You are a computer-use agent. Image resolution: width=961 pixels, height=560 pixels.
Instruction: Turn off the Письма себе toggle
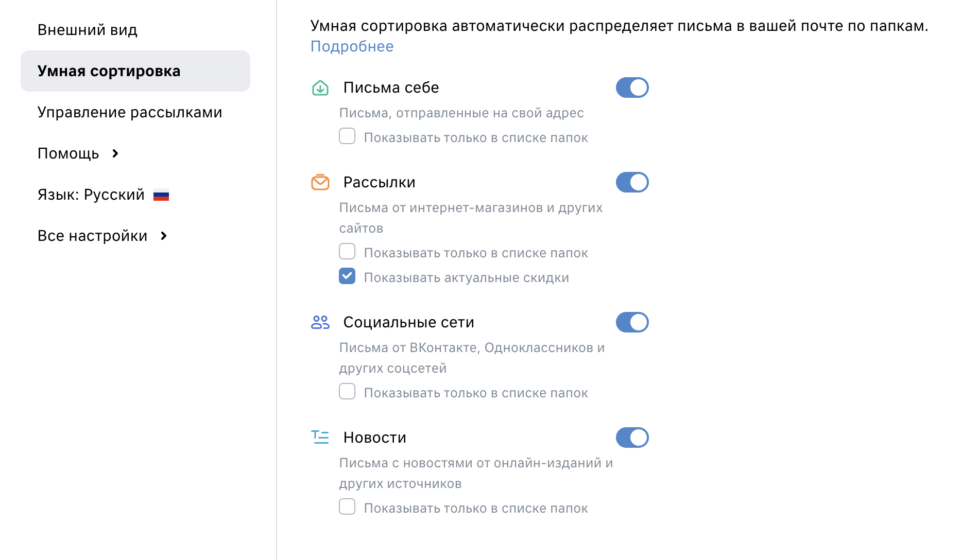coord(632,87)
